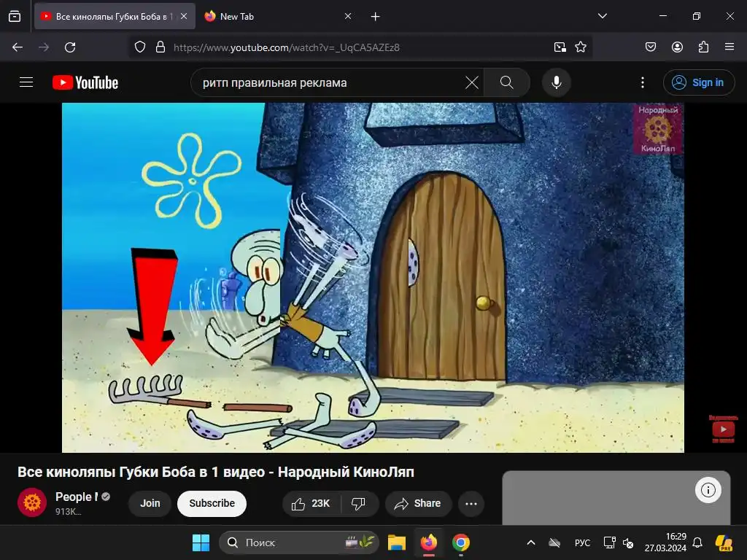The height and width of the screenshot is (560, 747).
Task: Switch to the YouTube video tab
Action: click(x=115, y=17)
